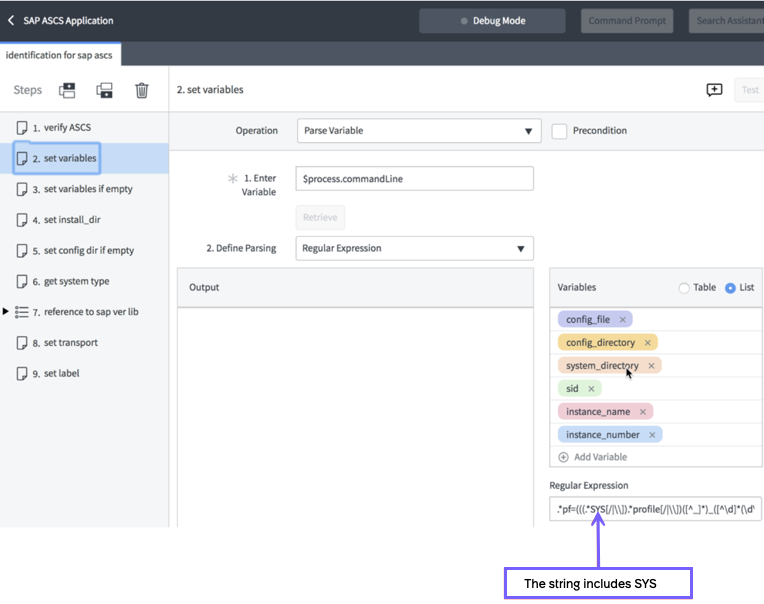This screenshot has width=764, height=604.
Task: Select step 9. set label
Action: coord(84,374)
